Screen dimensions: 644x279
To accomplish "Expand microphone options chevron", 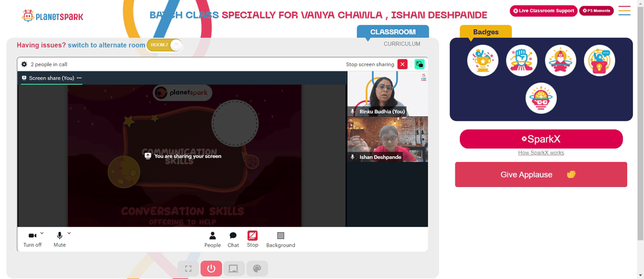I will [x=69, y=233].
